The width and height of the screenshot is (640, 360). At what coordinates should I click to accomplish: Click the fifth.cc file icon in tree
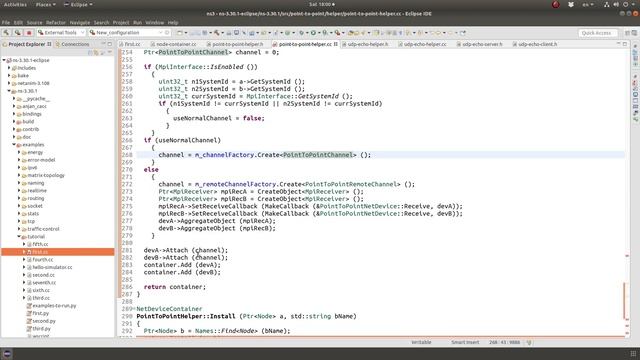tap(29, 244)
